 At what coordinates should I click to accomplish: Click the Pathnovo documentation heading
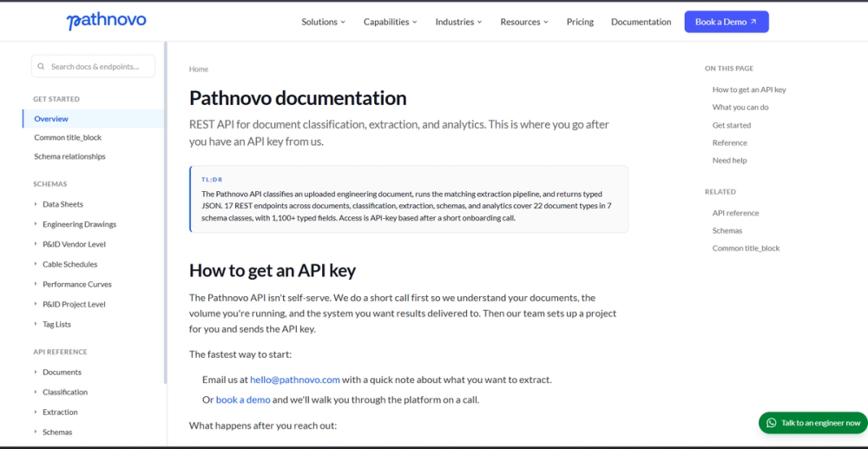point(298,98)
